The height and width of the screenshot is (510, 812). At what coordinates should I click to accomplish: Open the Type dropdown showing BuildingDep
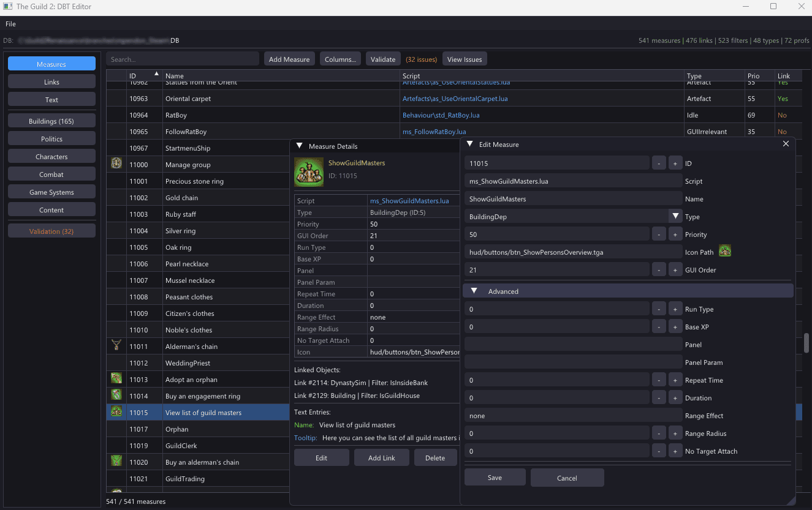coord(574,216)
